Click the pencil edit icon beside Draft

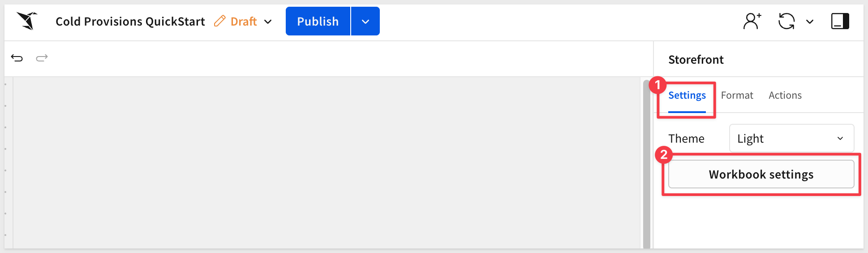tap(219, 21)
